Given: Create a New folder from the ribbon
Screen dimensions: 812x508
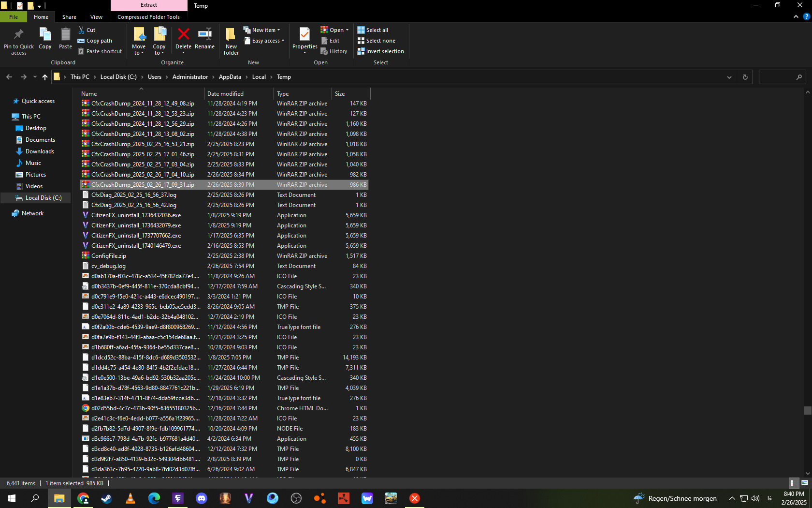Looking at the screenshot, I should [x=231, y=41].
